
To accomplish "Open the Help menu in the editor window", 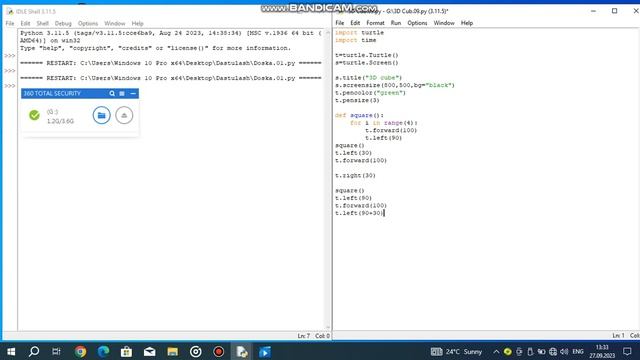I will tap(467, 23).
